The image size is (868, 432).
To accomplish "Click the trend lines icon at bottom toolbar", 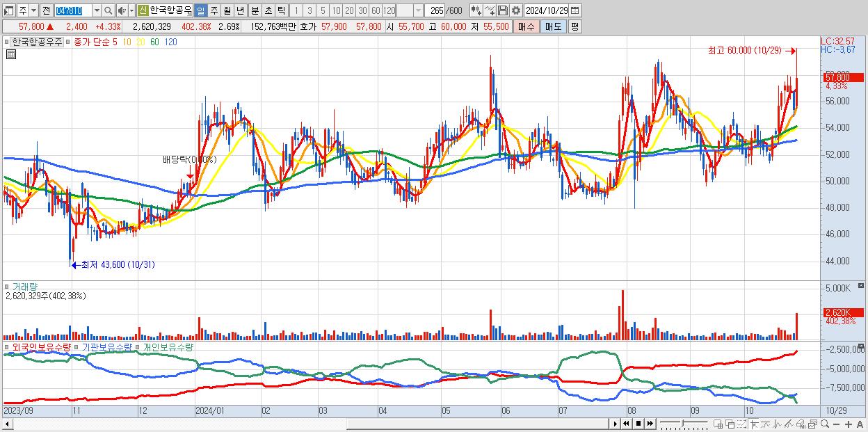I will click(x=789, y=424).
